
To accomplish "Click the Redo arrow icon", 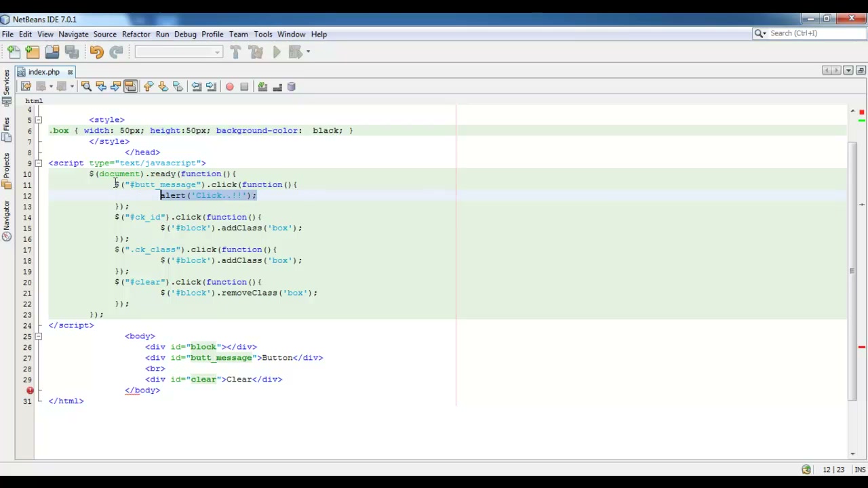I will [116, 52].
